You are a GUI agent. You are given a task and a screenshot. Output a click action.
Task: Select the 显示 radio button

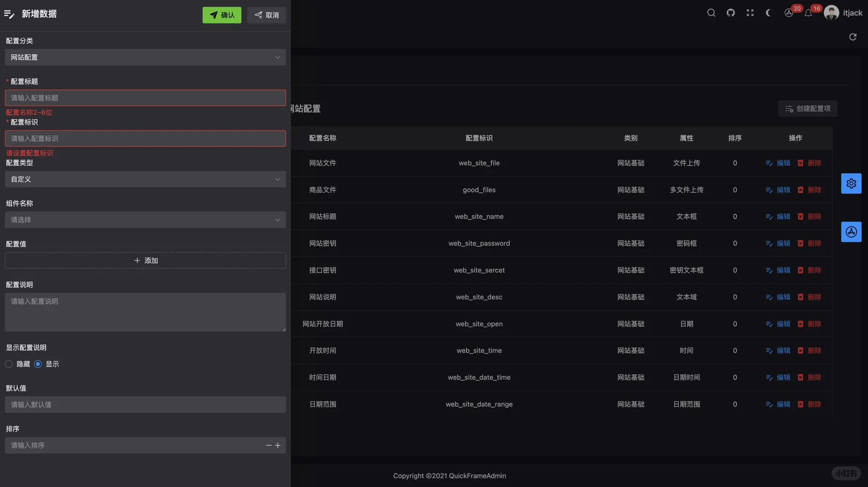38,364
